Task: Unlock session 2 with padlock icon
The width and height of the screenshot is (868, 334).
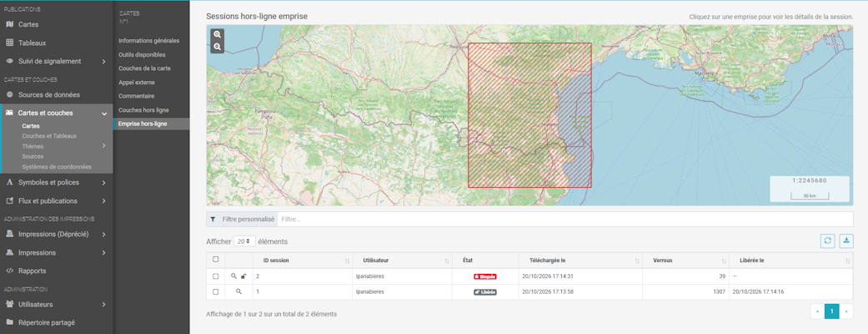Action: (243, 276)
